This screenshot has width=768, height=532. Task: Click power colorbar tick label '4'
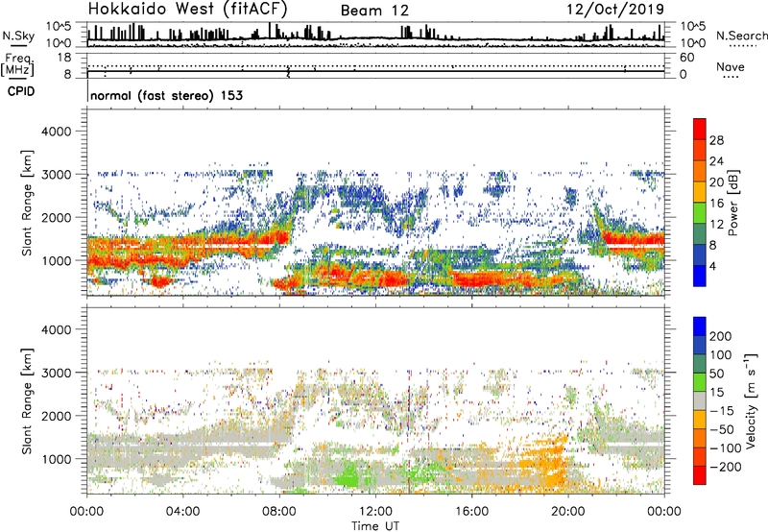click(713, 266)
